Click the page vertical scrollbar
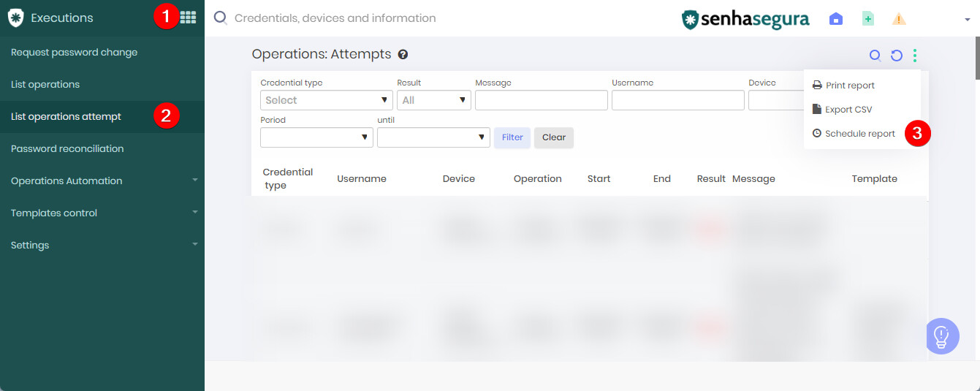The width and height of the screenshot is (980, 391). click(x=976, y=58)
